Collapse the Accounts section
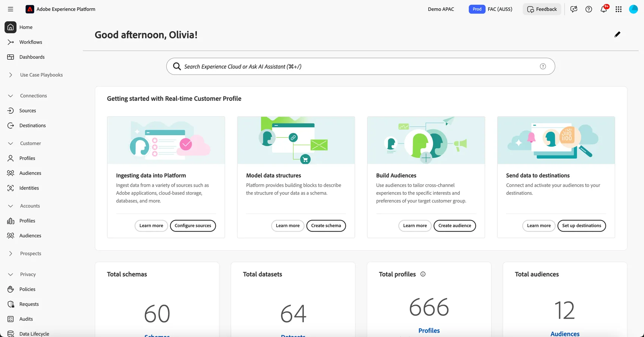Viewport: 644px width, 337px height. 10,206
